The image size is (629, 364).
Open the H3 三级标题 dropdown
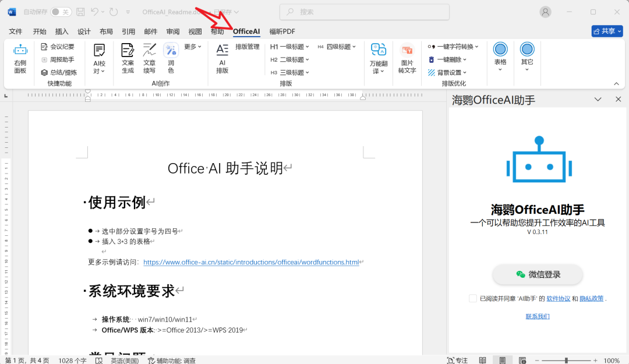click(x=289, y=73)
